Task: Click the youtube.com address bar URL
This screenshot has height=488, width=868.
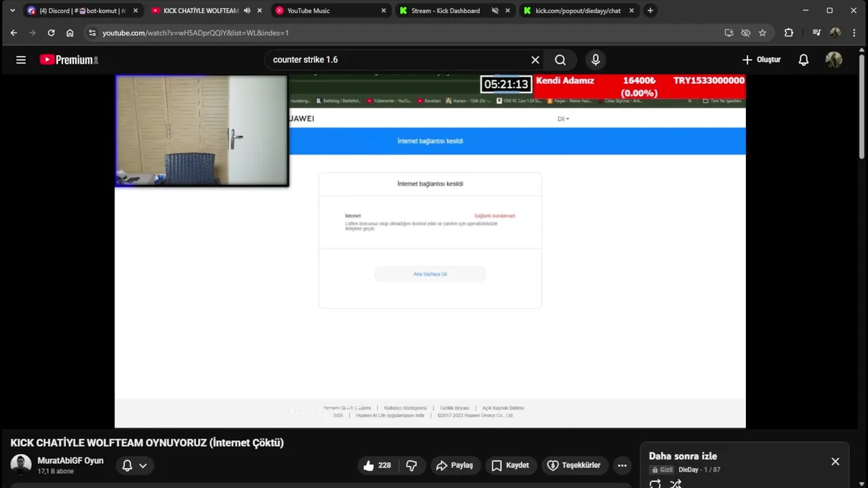Action: coord(195,33)
